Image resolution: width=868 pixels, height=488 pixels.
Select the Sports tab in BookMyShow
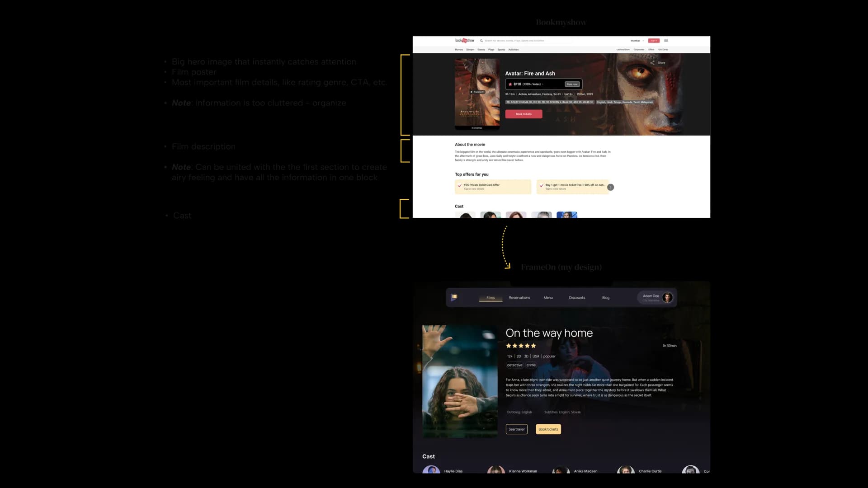tap(501, 50)
